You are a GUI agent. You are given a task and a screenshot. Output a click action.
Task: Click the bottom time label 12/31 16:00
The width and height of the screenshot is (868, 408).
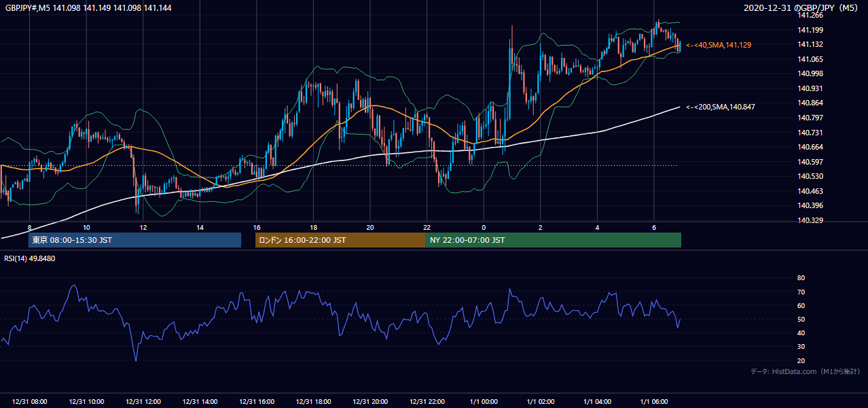pyautogui.click(x=257, y=402)
